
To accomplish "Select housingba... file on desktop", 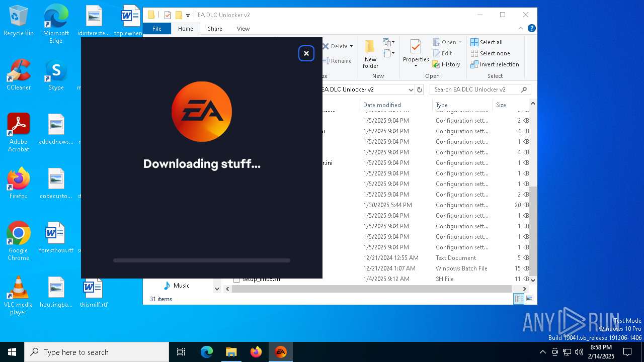I will point(56,293).
